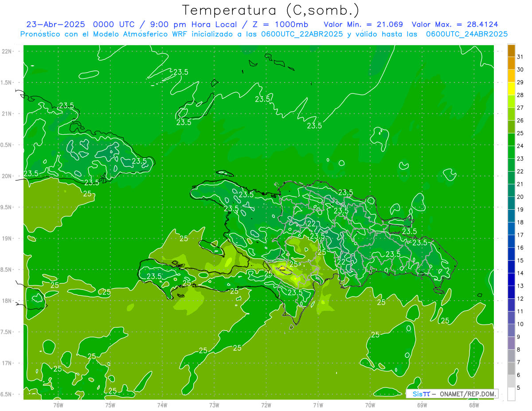The image size is (532, 411).
Task: Click the yellow legend swatch between 28 and 29
Action: [x=511, y=89]
